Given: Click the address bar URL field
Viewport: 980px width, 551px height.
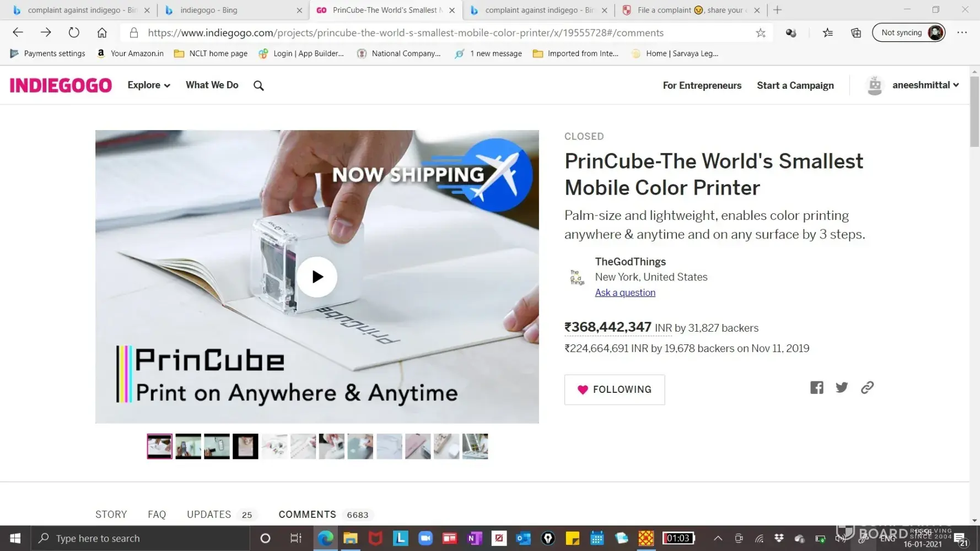Looking at the screenshot, I should (x=406, y=33).
